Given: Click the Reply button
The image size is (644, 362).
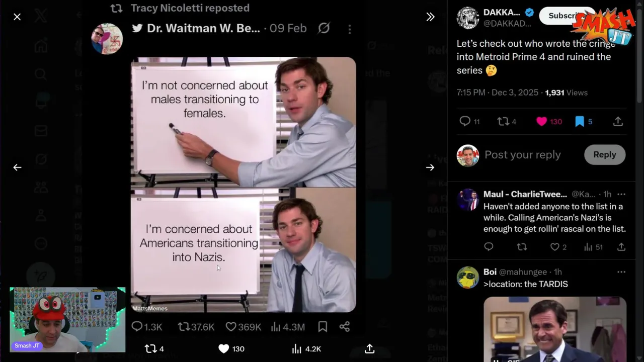Looking at the screenshot, I should pyautogui.click(x=605, y=155).
